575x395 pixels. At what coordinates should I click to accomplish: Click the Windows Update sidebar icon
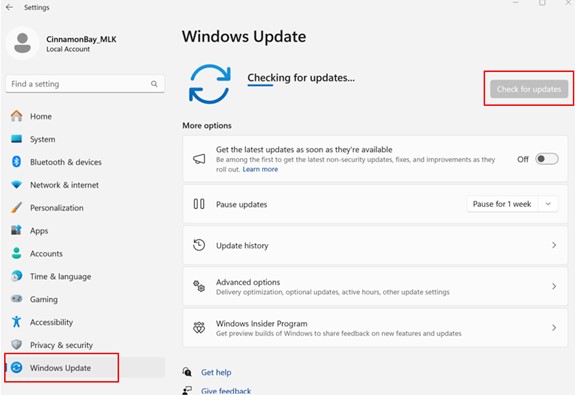tap(17, 367)
